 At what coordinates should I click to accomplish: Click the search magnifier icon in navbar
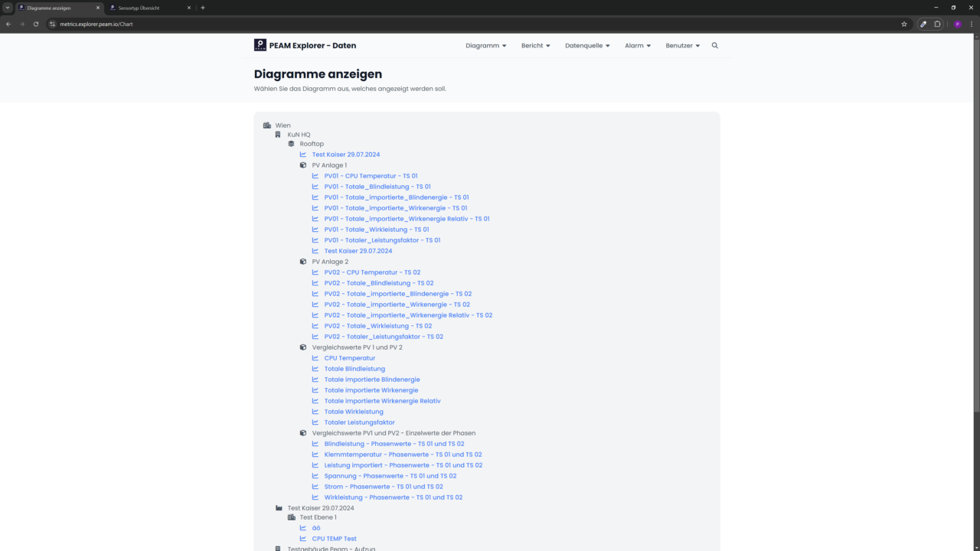[715, 46]
